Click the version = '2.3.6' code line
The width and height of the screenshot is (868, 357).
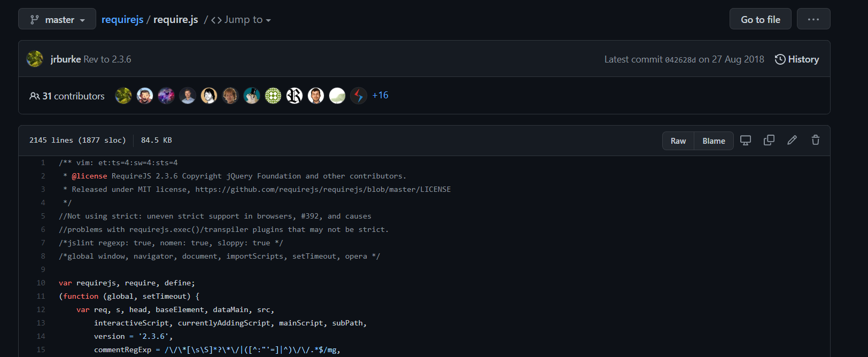coord(133,336)
